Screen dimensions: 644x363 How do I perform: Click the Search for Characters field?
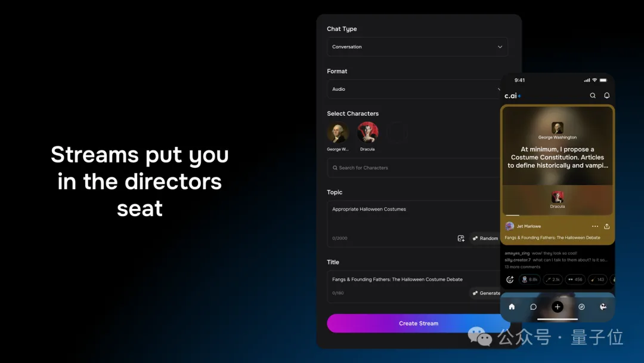(x=414, y=168)
